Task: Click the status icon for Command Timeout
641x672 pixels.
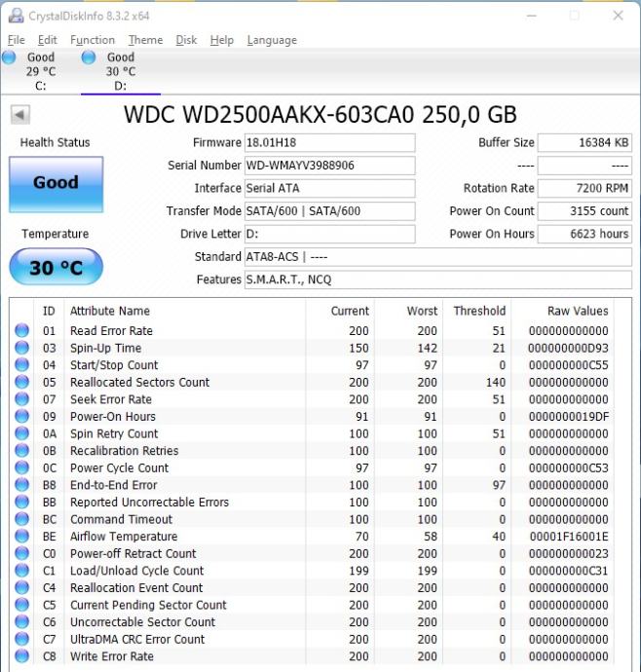Action: (x=21, y=519)
